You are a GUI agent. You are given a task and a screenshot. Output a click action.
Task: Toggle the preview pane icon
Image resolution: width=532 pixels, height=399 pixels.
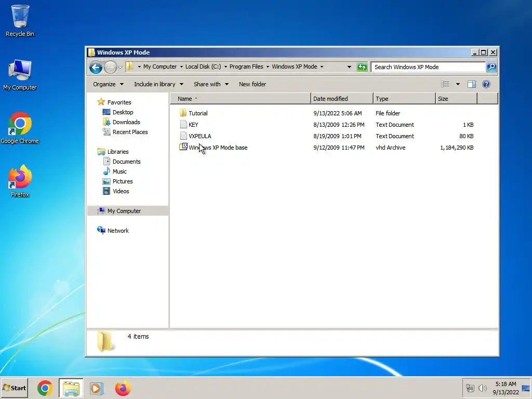[x=472, y=84]
